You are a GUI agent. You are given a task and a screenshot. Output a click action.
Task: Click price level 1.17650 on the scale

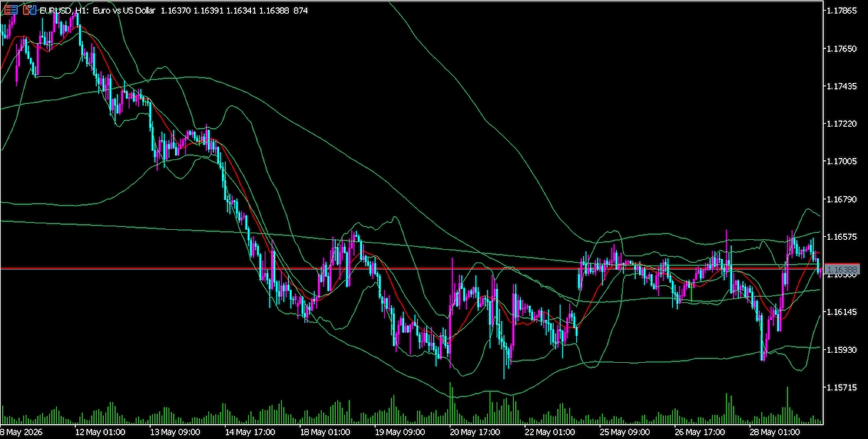tap(843, 48)
